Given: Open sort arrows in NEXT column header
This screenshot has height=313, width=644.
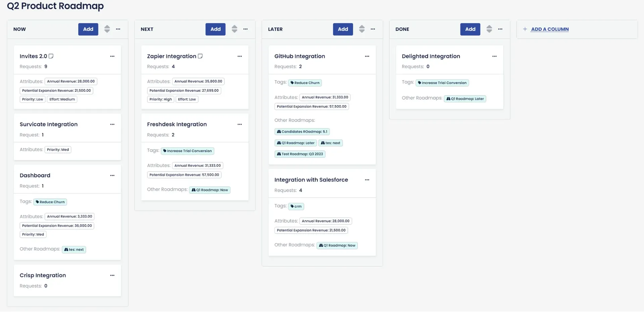Looking at the screenshot, I should pyautogui.click(x=234, y=29).
